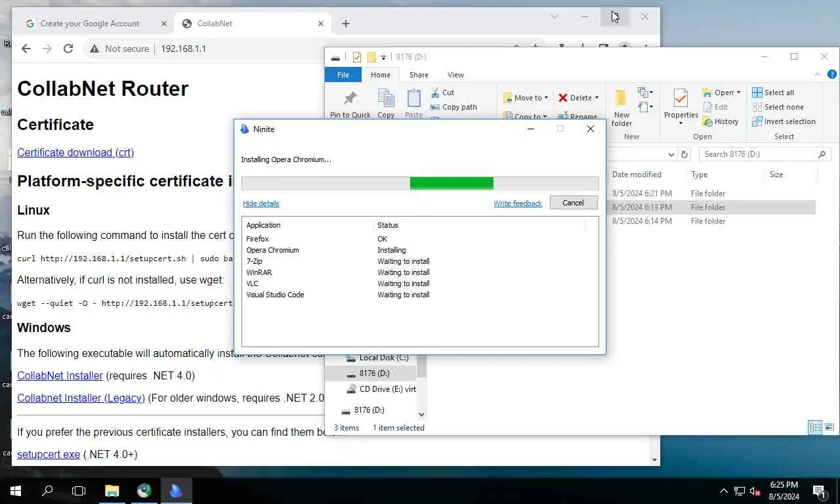Expand the Explorer address bar history dropdown
Image resolution: width=840 pixels, height=504 pixels.
pyautogui.click(x=671, y=154)
